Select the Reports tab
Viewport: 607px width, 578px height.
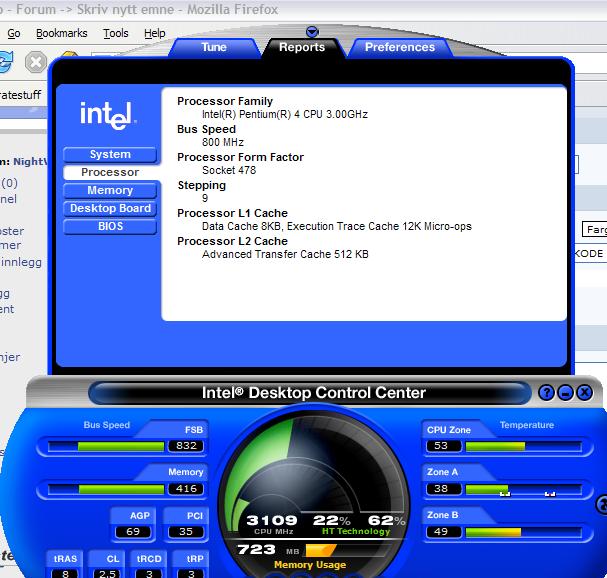coord(302,47)
